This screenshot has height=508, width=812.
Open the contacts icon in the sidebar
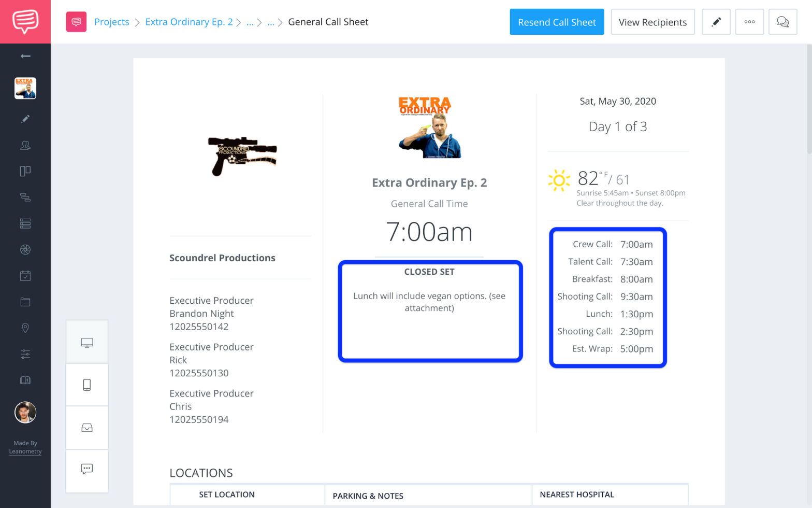point(25,146)
